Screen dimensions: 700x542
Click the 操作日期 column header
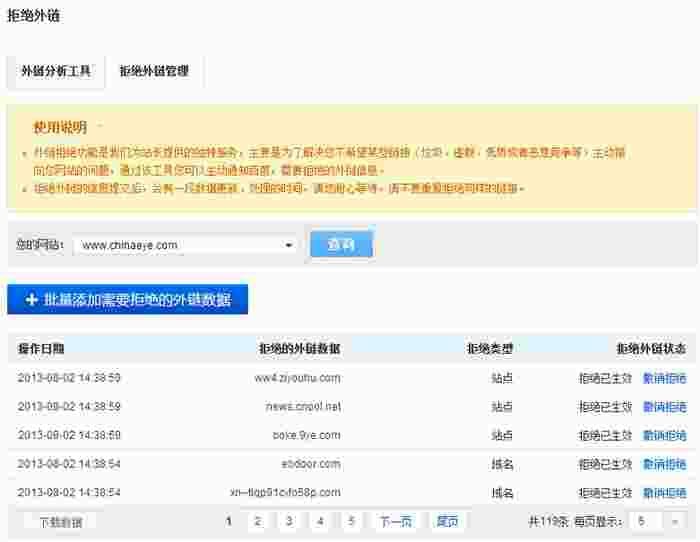coord(41,348)
